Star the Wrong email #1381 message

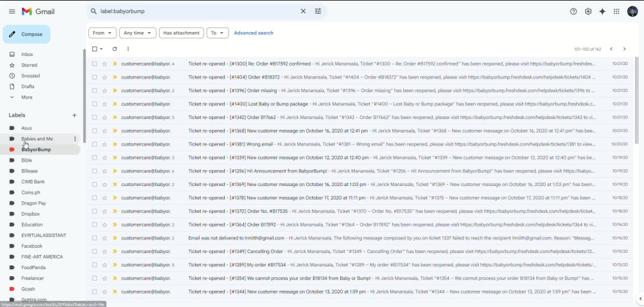(x=105, y=144)
